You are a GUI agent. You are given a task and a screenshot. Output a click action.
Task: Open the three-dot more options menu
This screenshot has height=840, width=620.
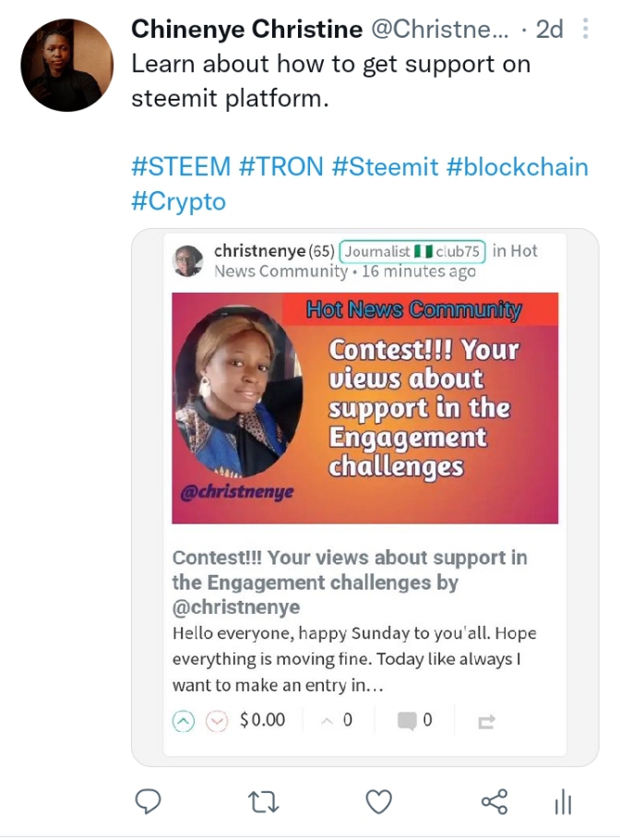pyautogui.click(x=585, y=29)
